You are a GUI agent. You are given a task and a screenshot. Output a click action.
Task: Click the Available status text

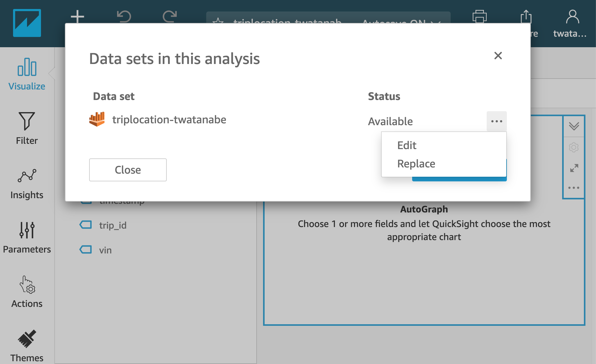point(390,121)
